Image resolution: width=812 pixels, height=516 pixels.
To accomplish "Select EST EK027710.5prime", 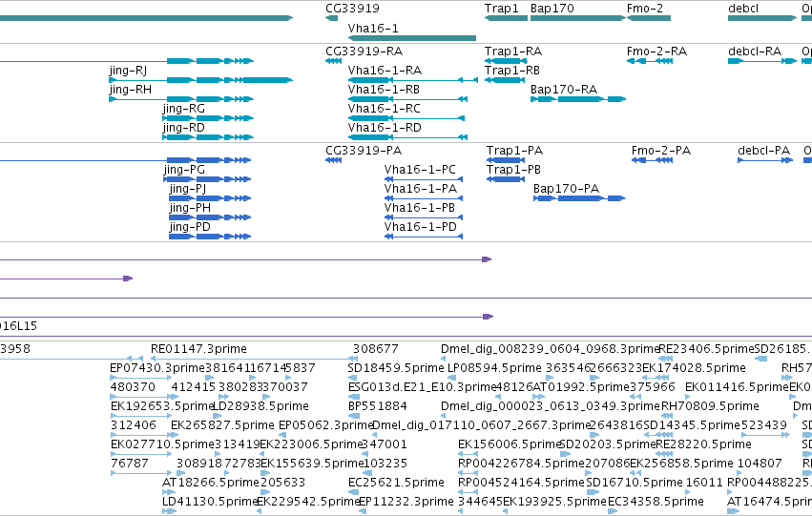I will 162,444.
